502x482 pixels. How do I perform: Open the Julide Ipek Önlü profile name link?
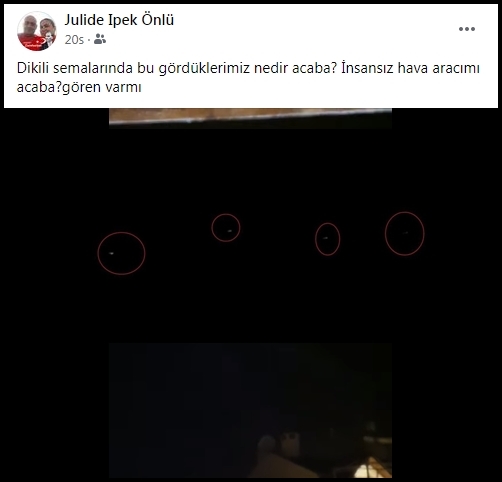pos(119,20)
